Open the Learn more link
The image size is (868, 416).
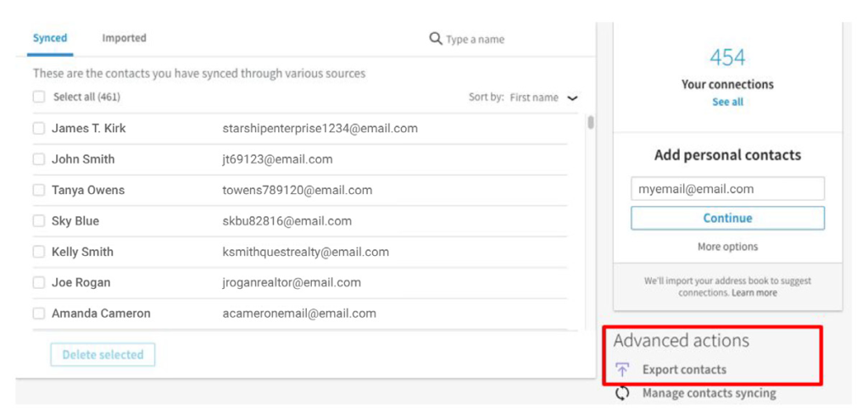click(754, 292)
